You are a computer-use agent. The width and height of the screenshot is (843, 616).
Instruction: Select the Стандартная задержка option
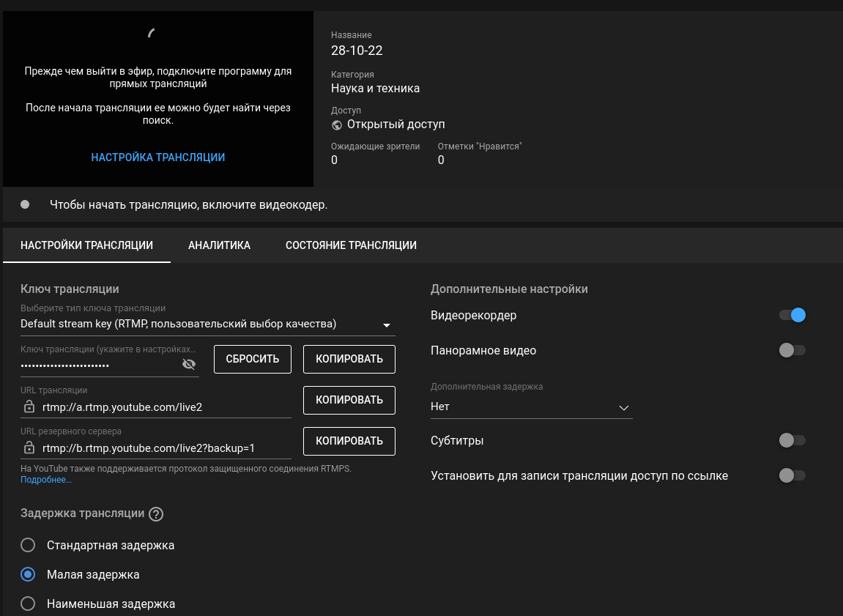click(28, 545)
